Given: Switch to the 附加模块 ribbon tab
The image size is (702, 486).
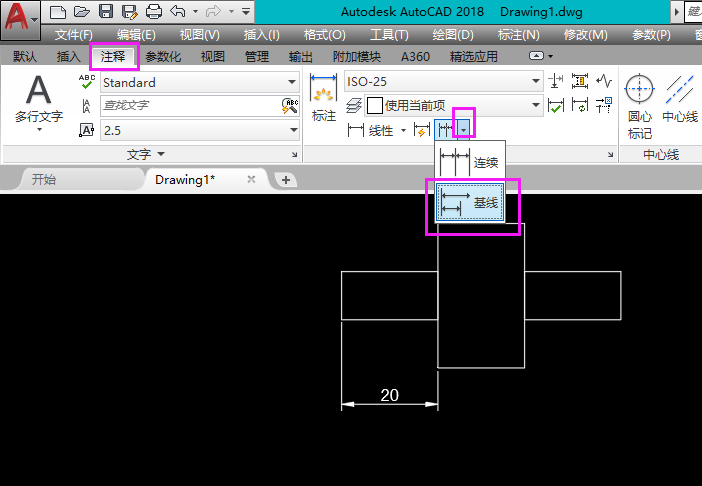Looking at the screenshot, I should 357,56.
